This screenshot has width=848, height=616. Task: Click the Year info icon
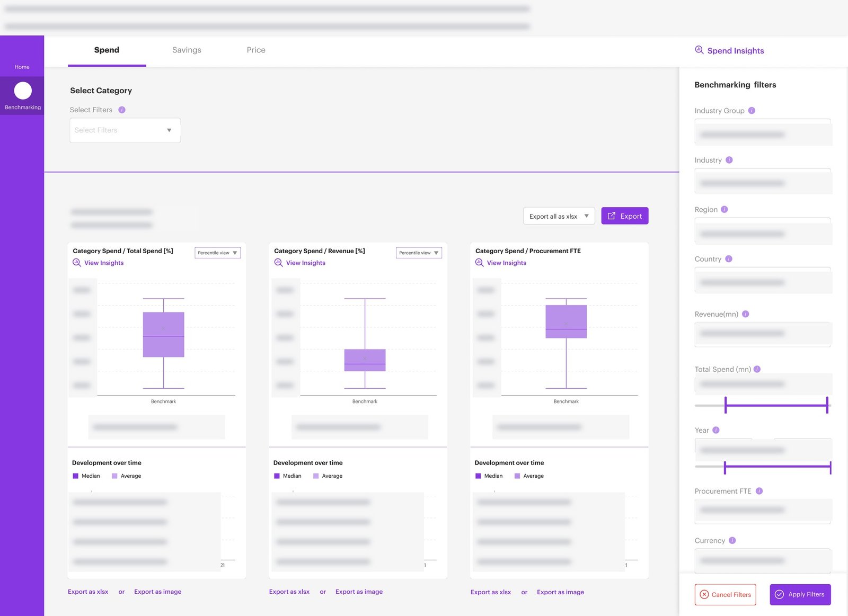click(716, 430)
